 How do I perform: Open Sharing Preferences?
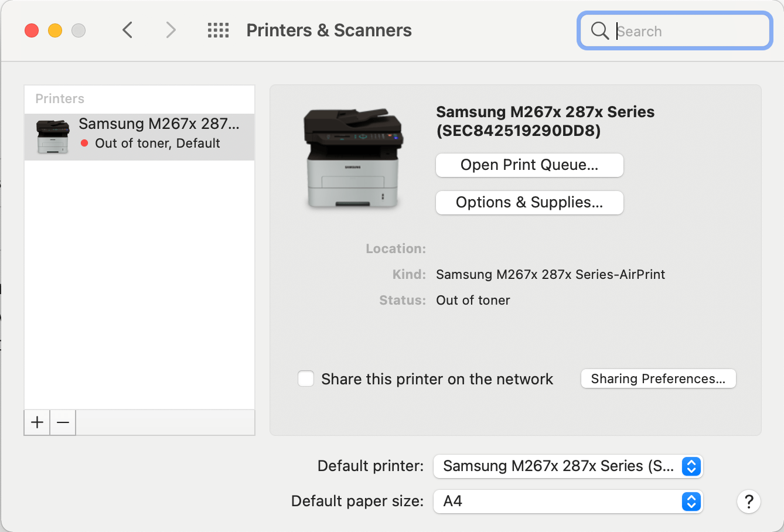pyautogui.click(x=657, y=378)
